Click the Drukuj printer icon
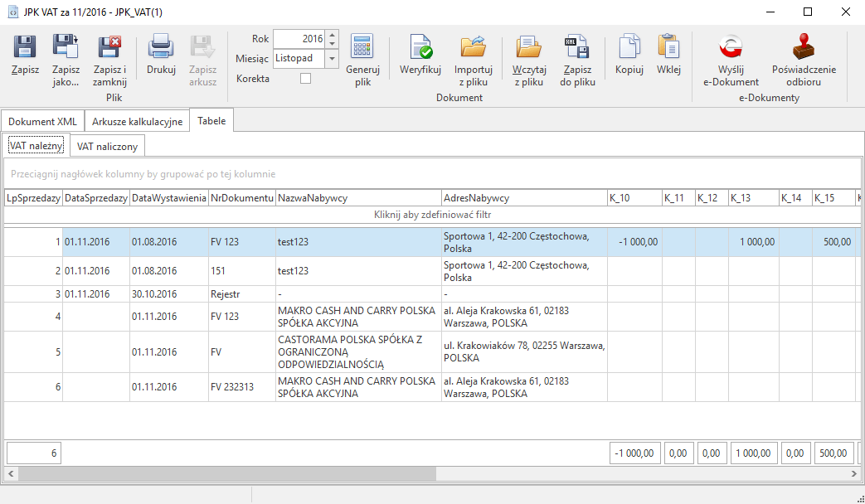The height and width of the screenshot is (504, 865). click(161, 46)
